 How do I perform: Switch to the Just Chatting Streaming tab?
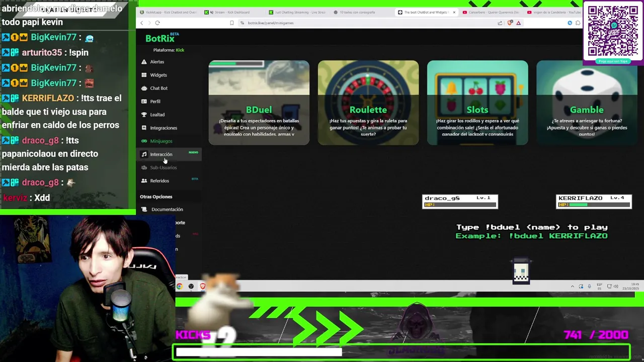297,12
